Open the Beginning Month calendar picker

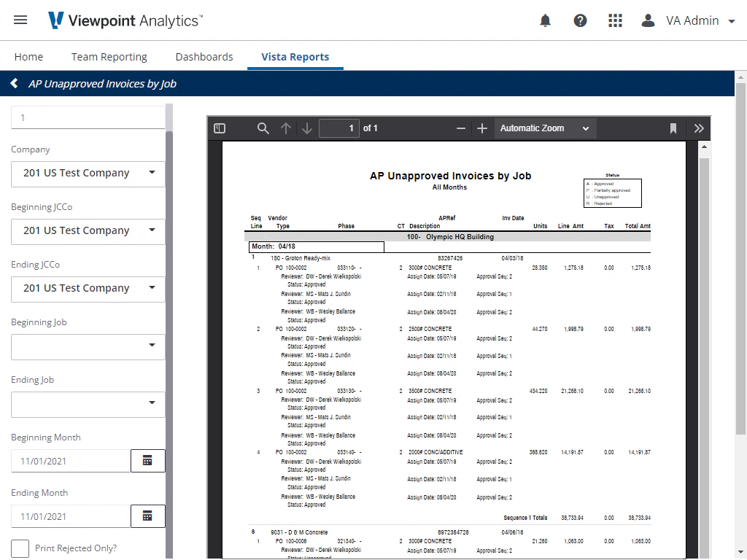pyautogui.click(x=147, y=461)
